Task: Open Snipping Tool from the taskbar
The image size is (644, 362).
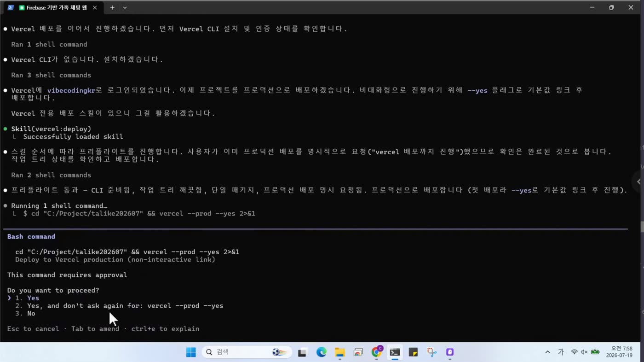Action: pyautogui.click(x=431, y=352)
